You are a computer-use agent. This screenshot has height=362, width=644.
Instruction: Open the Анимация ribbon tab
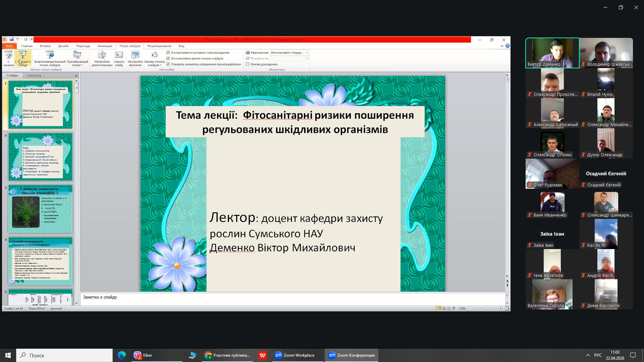click(105, 46)
